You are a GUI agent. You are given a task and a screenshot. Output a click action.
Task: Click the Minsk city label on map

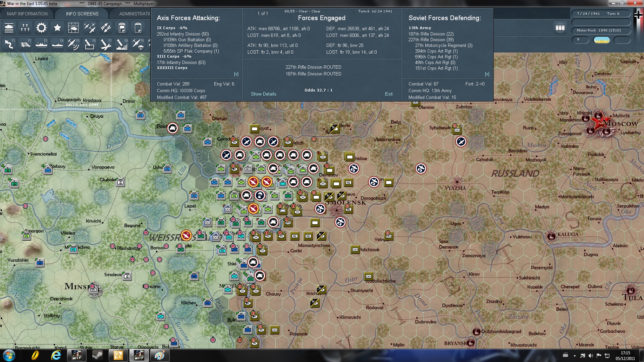[x=77, y=286]
